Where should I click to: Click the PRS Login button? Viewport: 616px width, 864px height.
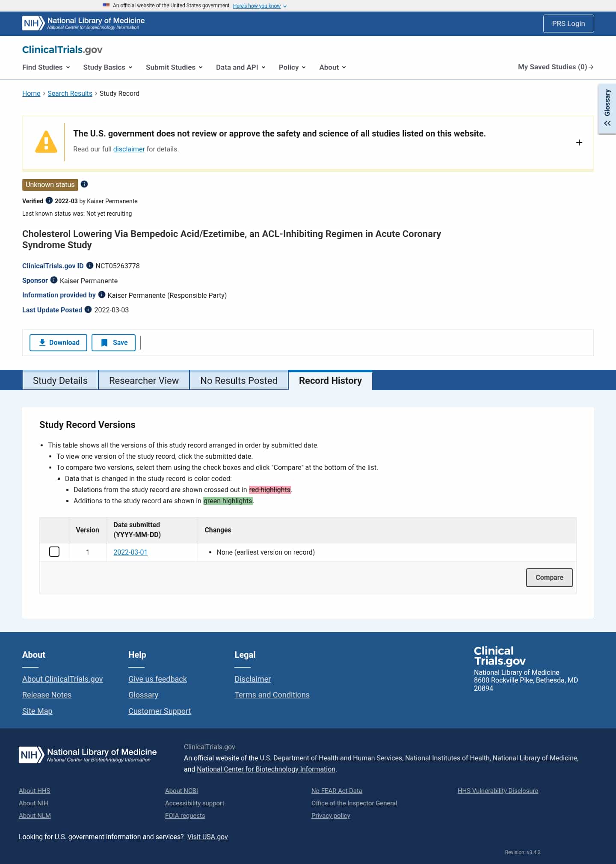coord(569,24)
